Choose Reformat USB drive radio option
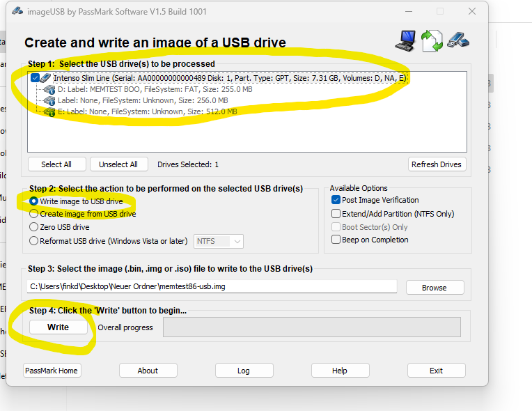 pyautogui.click(x=33, y=241)
